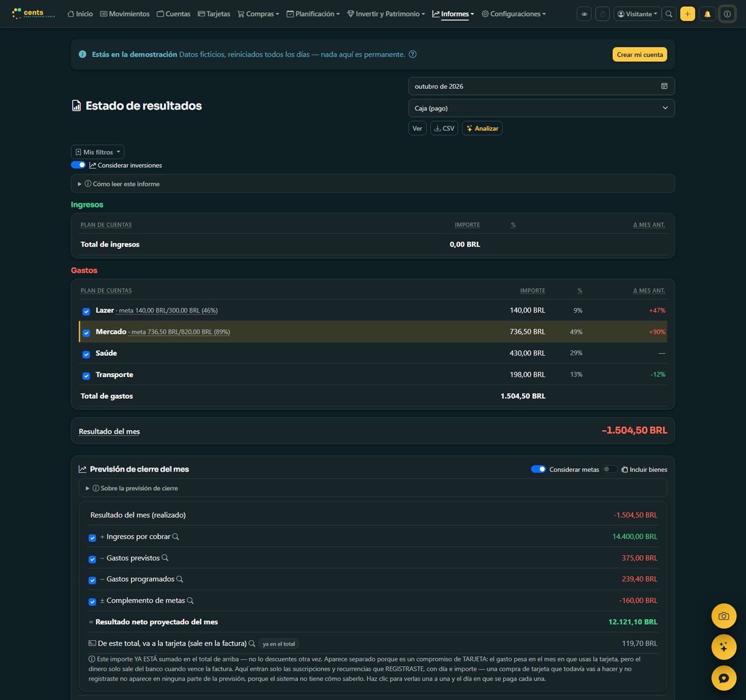Toggle the Considerar metas switch
The height and width of the screenshot is (700, 746).
click(x=539, y=469)
